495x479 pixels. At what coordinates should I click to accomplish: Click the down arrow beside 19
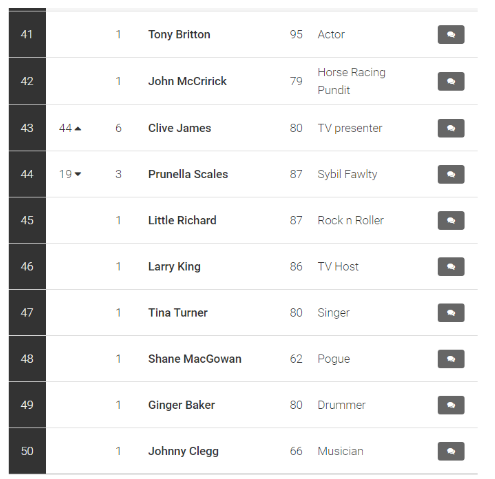pyautogui.click(x=78, y=174)
